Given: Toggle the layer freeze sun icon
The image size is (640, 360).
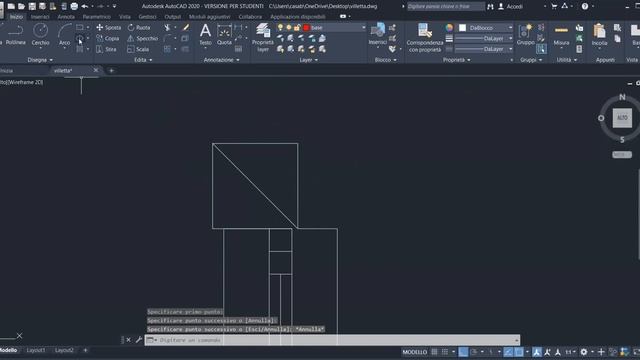Looking at the screenshot, I should pyautogui.click(x=288, y=27).
